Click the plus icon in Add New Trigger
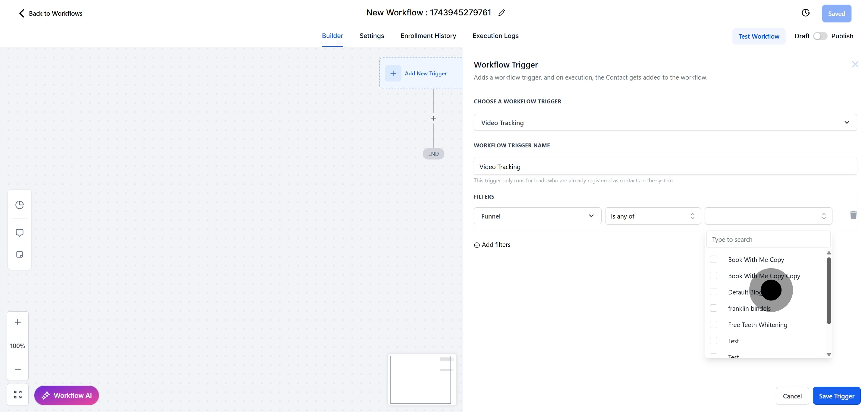Screen dimensions: 868x412 [x=393, y=73]
